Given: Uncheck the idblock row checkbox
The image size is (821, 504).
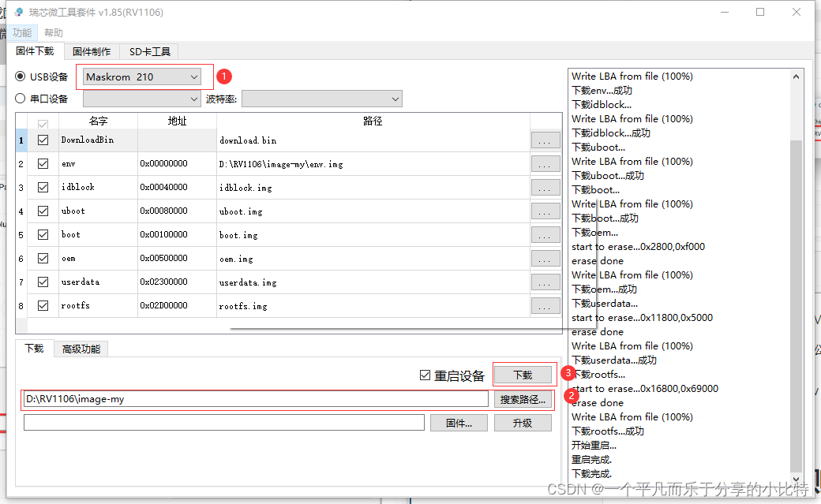Looking at the screenshot, I should point(43,188).
